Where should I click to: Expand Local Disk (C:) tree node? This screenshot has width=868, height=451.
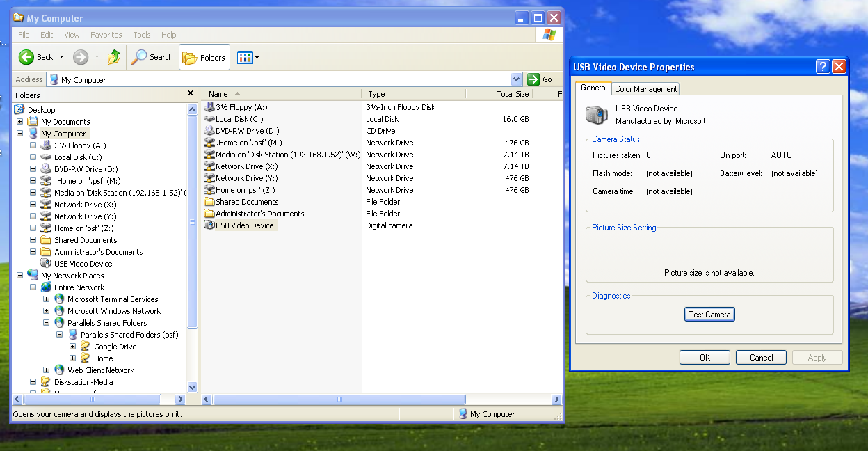(x=33, y=157)
